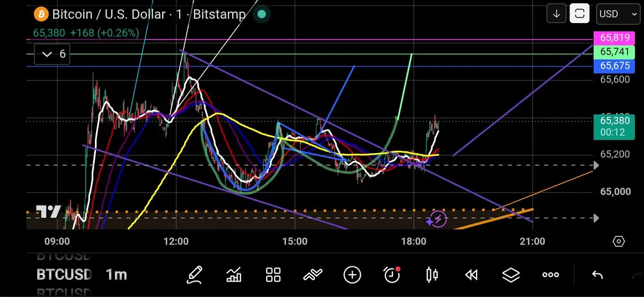This screenshot has height=297, width=644.
Task: Open the hexagon chart settings icon
Action: click(x=618, y=241)
